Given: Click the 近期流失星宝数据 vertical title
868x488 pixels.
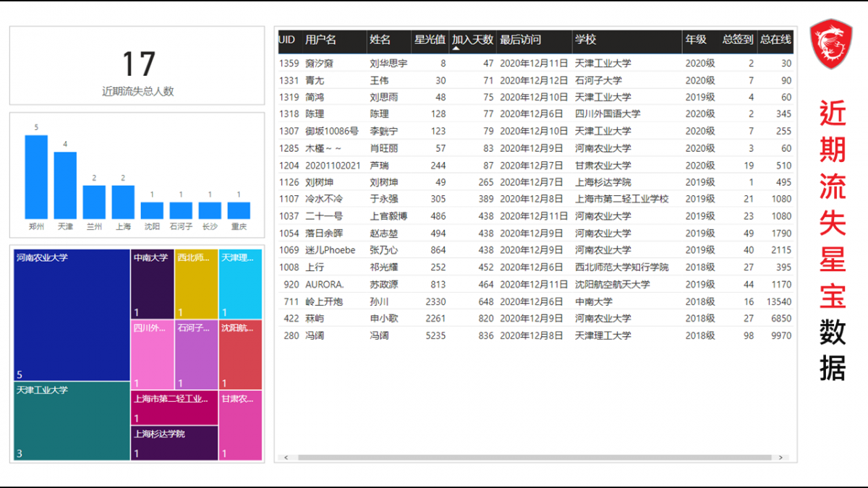Looking at the screenshot, I should 833,240.
